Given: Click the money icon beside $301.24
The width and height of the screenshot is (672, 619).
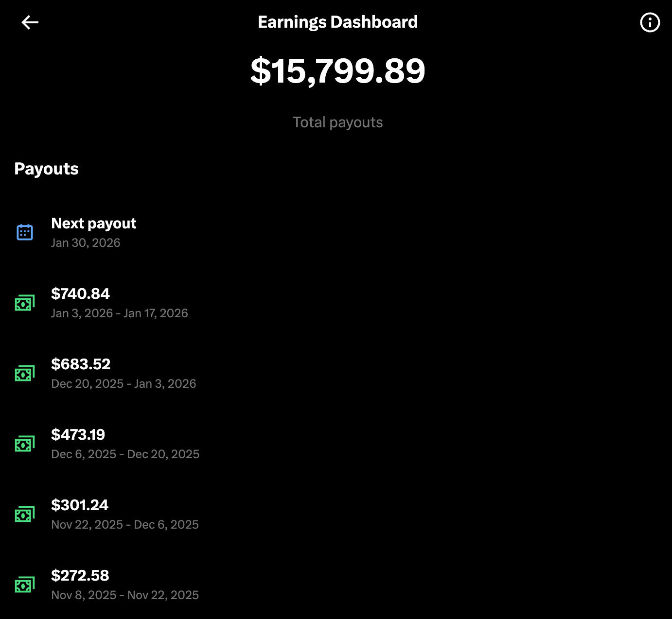Looking at the screenshot, I should click(25, 515).
